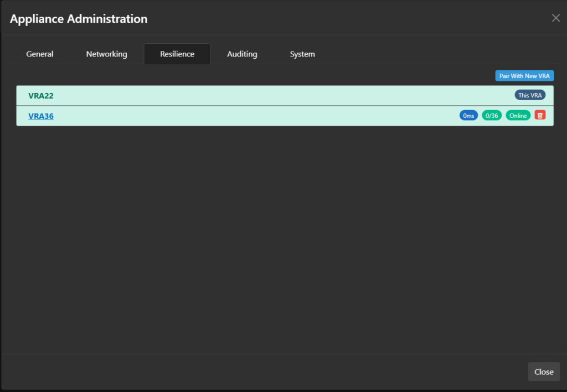
Task: Click the empty middle of the VRA36 row
Action: (x=249, y=116)
